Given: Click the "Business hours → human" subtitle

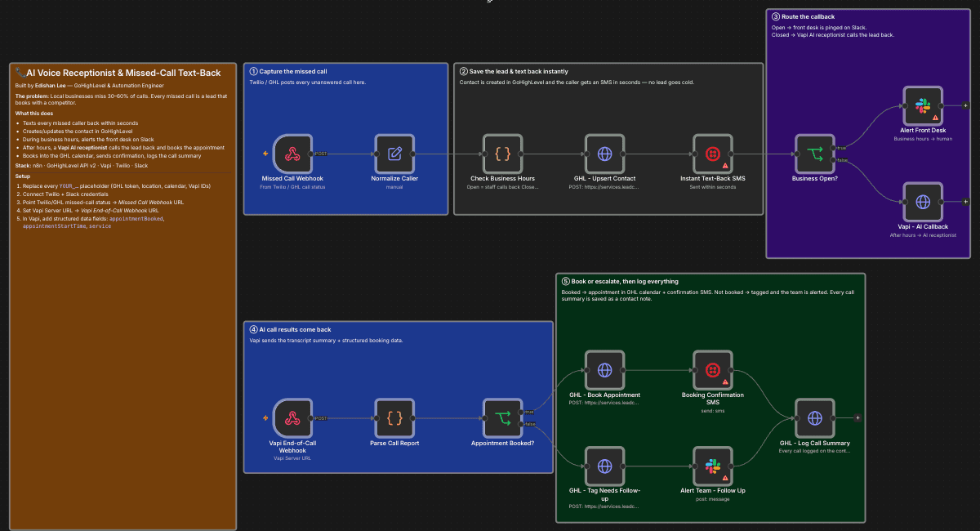Looking at the screenshot, I should pos(923,139).
